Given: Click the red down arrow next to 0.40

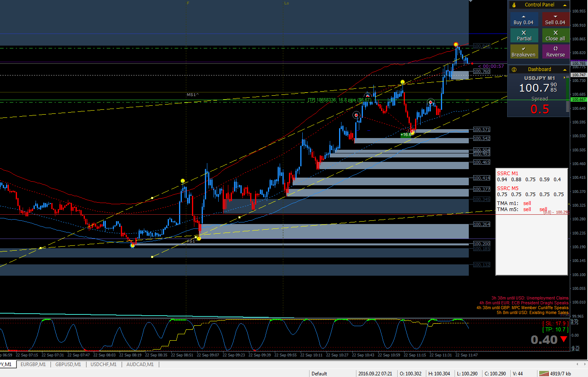Looking at the screenshot, I should [x=564, y=340].
